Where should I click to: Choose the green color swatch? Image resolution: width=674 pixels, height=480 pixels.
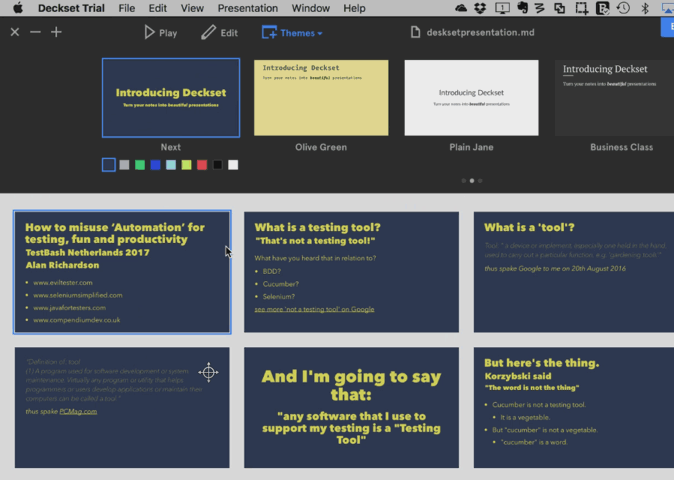[140, 165]
